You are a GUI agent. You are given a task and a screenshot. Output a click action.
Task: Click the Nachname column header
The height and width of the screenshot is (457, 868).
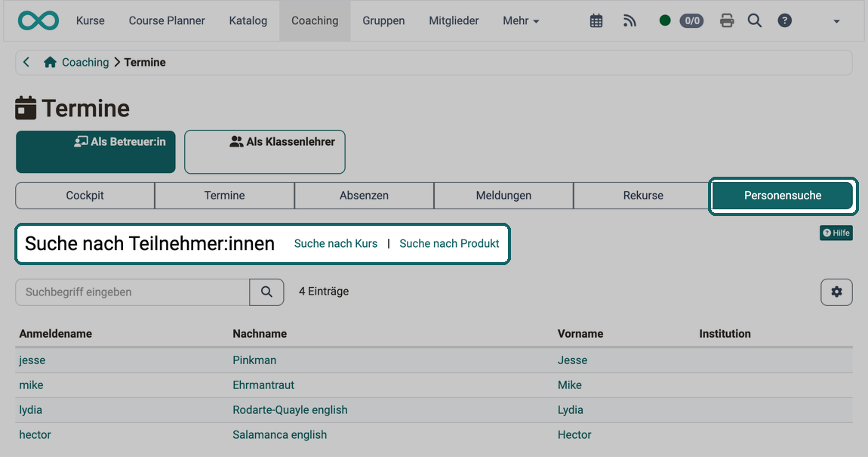pos(260,333)
